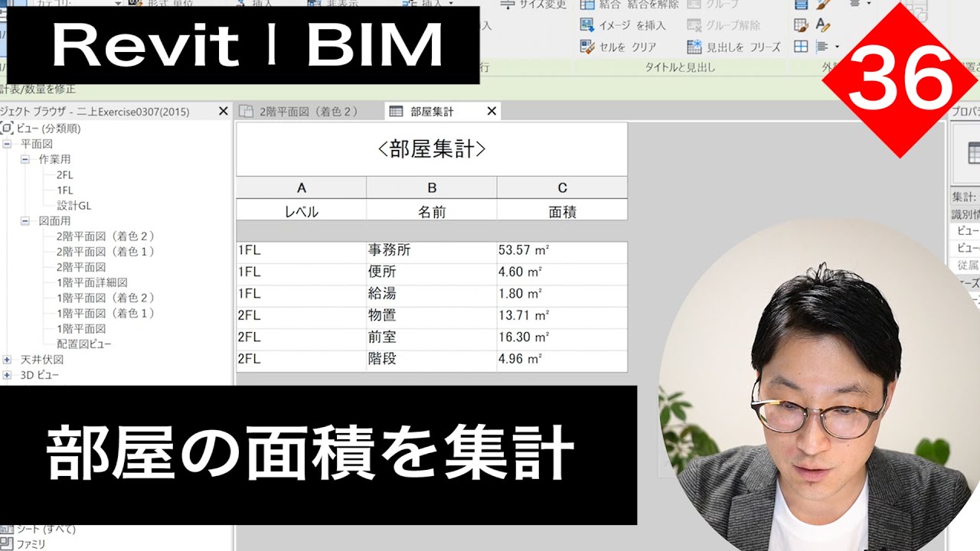Image resolution: width=980 pixels, height=551 pixels.
Task: Collapse the 作業用 tree node
Action: click(24, 159)
